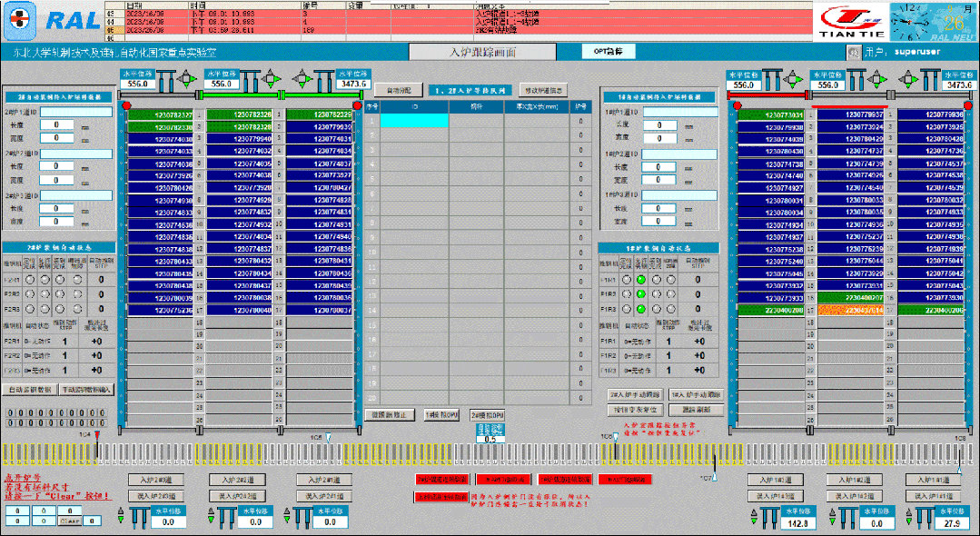Click pusher icon beside left-side 3473.6 value
This screenshot has height=536, width=980.
pos(323,80)
